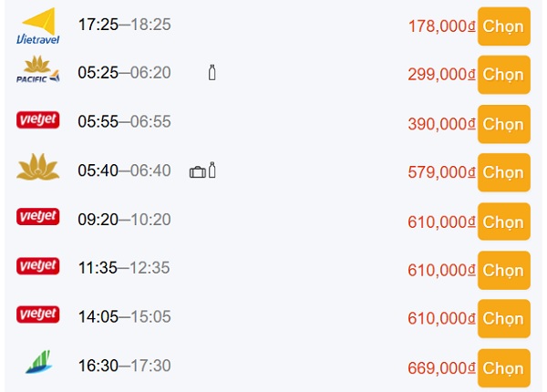
Task: Click the 610,000đ price of 14:05 flight
Action: [x=441, y=318]
